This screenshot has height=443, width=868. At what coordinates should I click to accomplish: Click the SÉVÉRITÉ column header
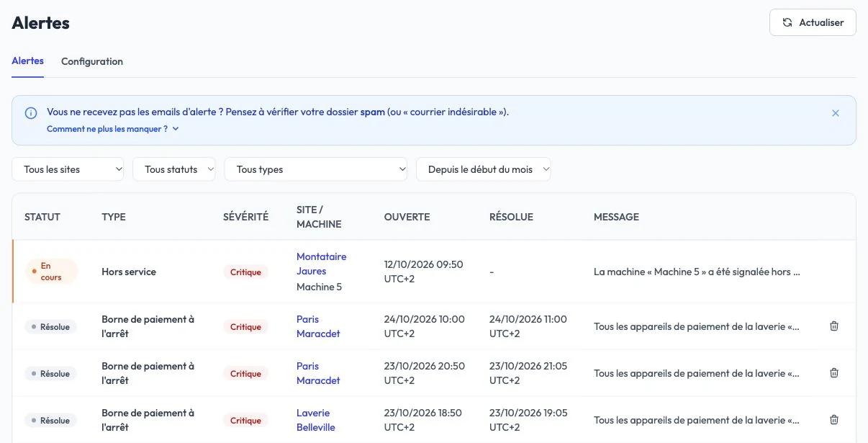pos(245,217)
